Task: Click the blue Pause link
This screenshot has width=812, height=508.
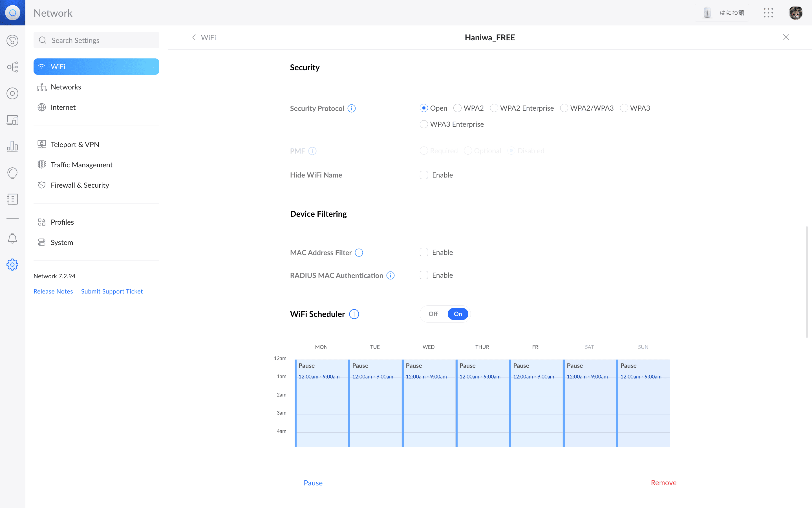Action: tap(313, 483)
